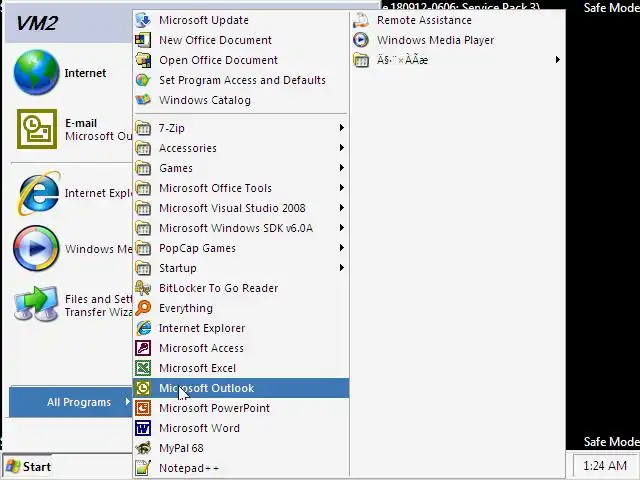This screenshot has height=480, width=640.
Task: Click the Remote Assistance icon
Action: point(361,20)
